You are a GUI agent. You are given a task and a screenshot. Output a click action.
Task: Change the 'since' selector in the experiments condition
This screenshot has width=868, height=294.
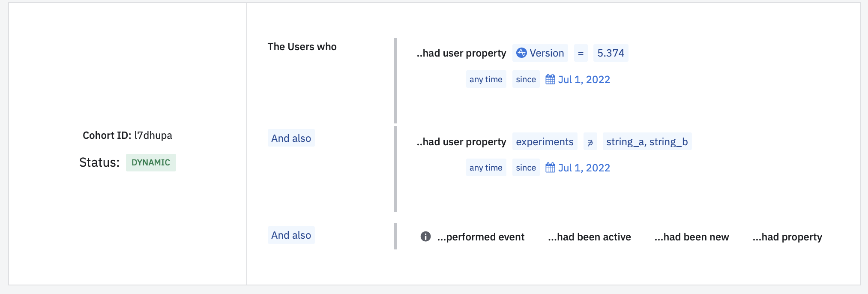[526, 168]
